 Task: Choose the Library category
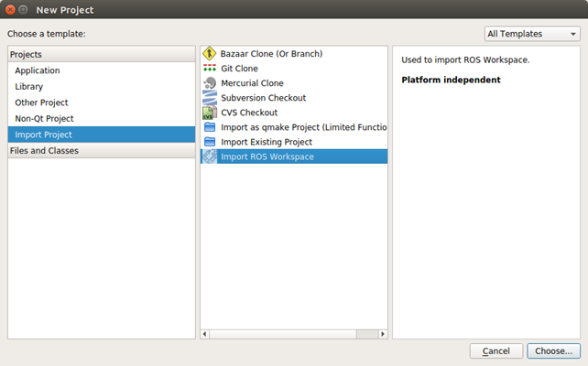(x=102, y=87)
